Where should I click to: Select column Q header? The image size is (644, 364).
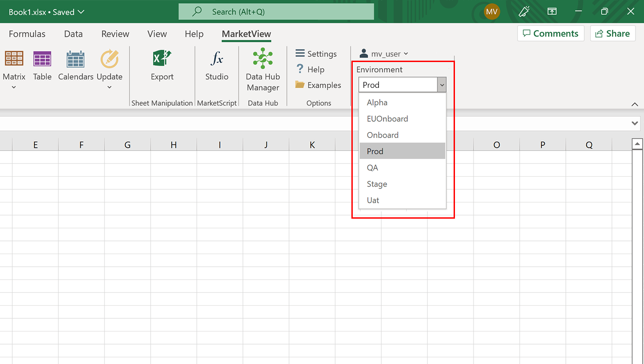click(589, 145)
